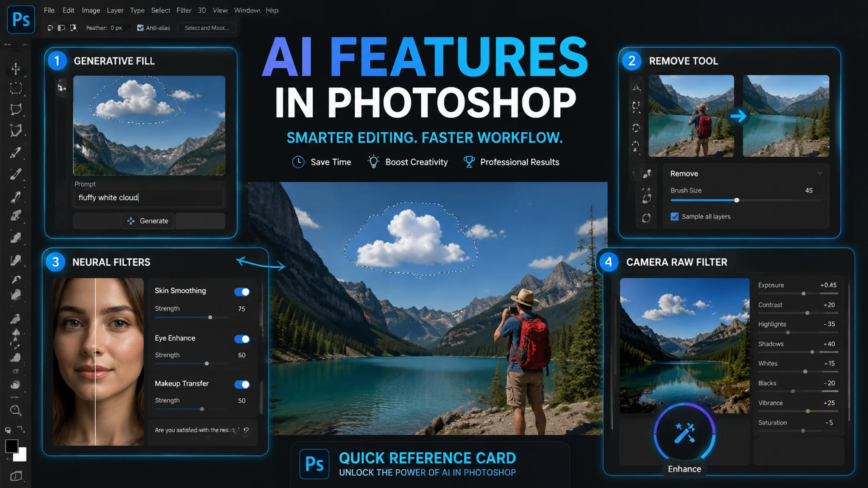The height and width of the screenshot is (488, 868).
Task: Open the Image menu
Action: pyautogui.click(x=91, y=10)
